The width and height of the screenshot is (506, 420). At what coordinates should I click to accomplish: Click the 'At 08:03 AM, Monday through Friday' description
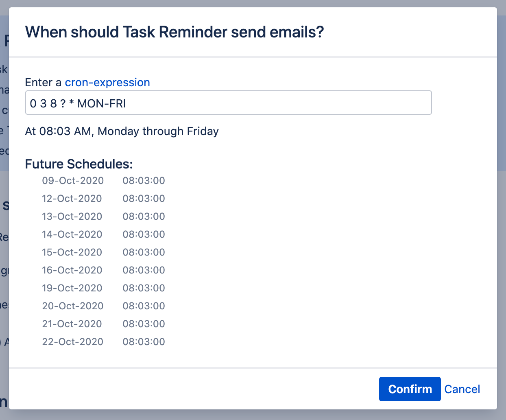click(x=122, y=131)
